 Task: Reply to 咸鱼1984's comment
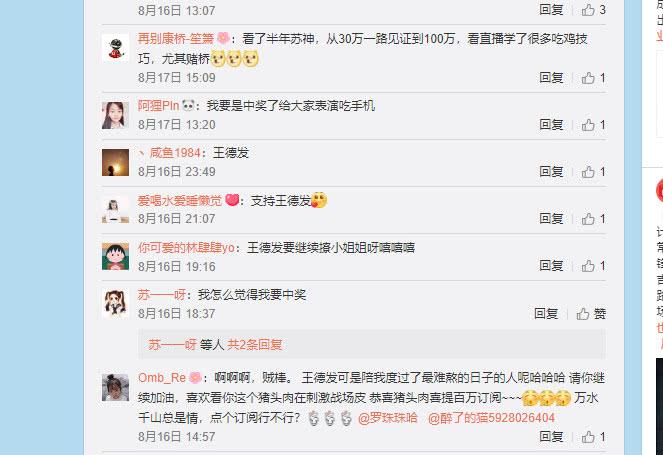551,172
